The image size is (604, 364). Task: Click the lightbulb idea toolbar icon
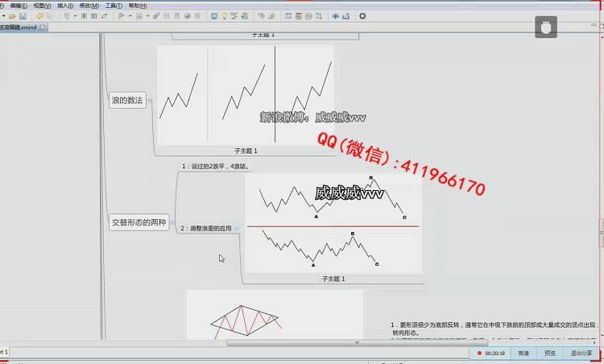tap(224, 16)
